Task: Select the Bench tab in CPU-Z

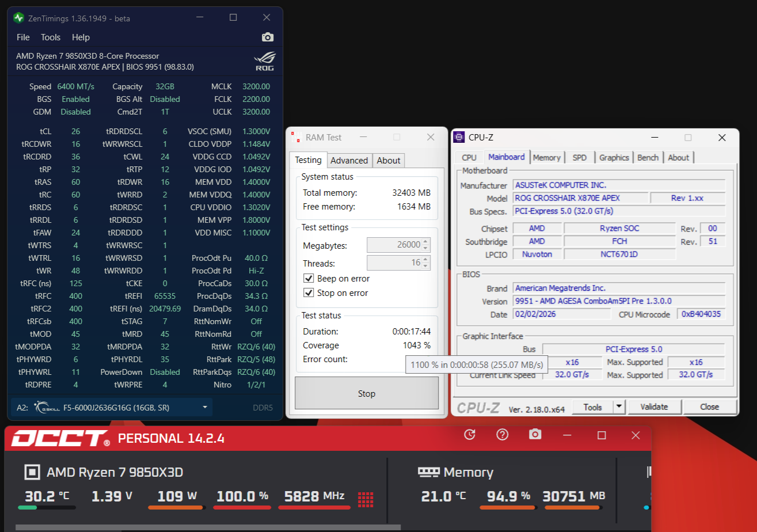Action: click(x=648, y=158)
